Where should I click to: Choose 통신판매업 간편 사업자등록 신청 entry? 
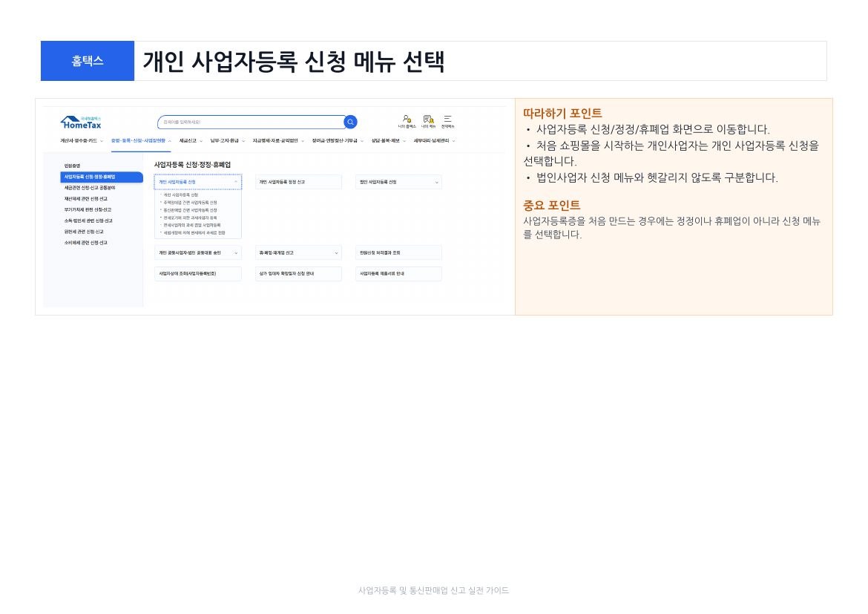coord(190,211)
